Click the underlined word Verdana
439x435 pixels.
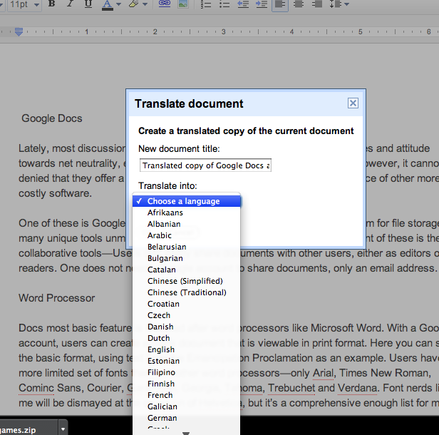pyautogui.click(x=357, y=388)
